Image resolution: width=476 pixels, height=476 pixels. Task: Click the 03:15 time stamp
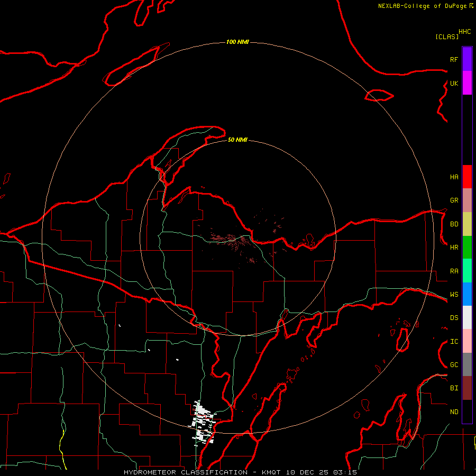[345, 472]
